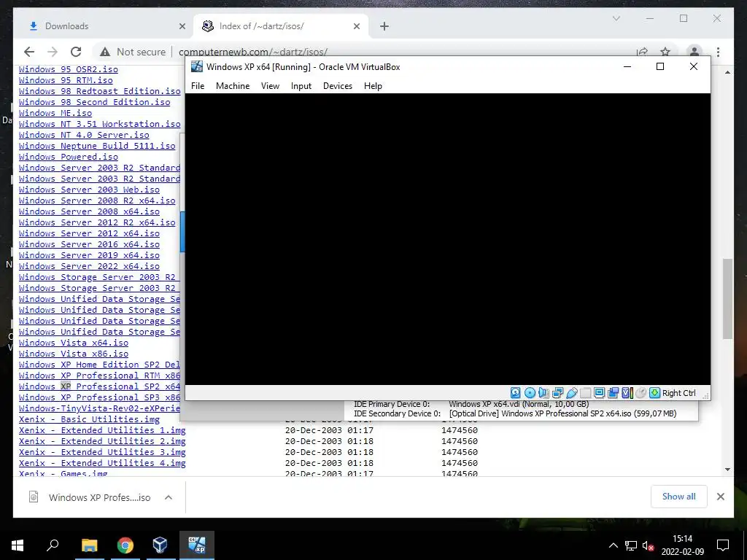Open a new Chrome tab
Screen dimensions: 747x560
click(x=384, y=27)
